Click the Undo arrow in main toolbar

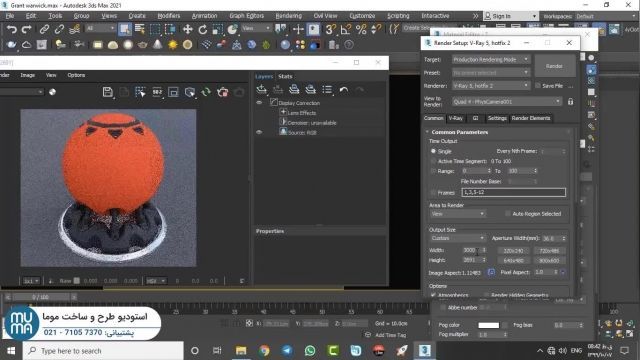[x=12, y=29]
